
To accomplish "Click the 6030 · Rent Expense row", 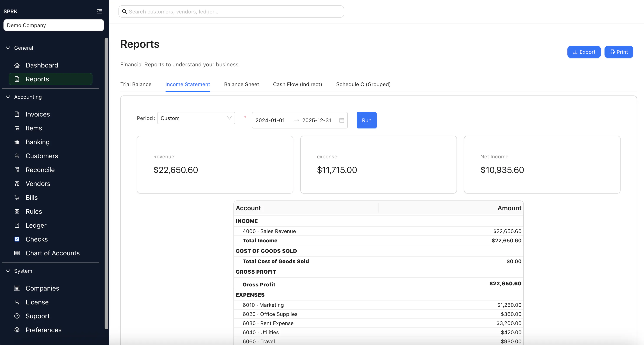I will 378,323.
